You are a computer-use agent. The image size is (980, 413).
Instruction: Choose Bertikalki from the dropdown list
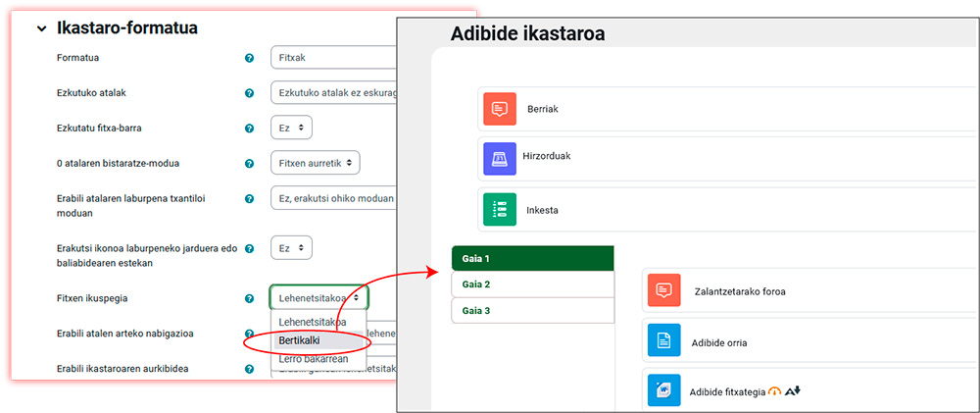(x=306, y=340)
